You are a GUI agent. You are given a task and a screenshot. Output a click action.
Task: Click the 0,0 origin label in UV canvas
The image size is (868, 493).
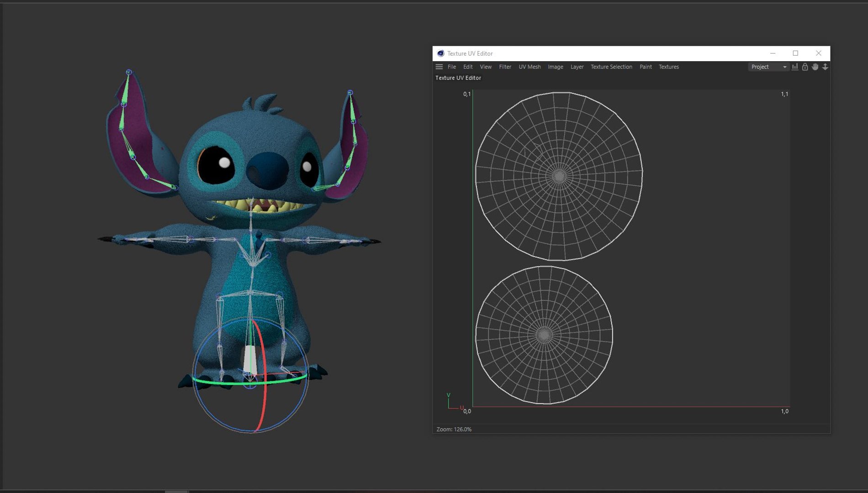tap(467, 411)
